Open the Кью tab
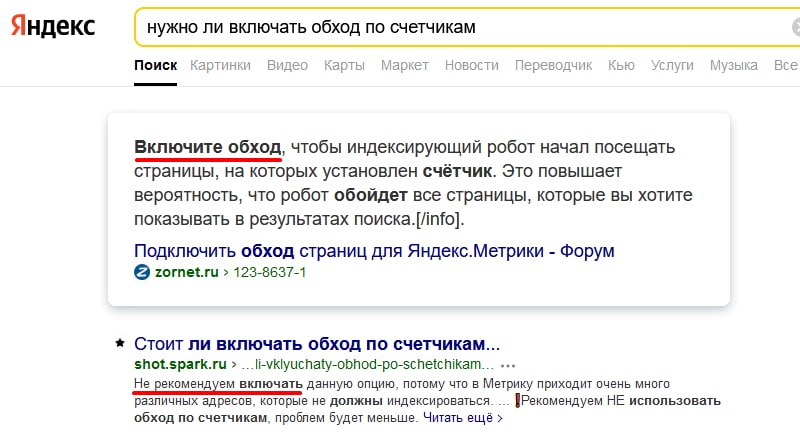 point(621,66)
